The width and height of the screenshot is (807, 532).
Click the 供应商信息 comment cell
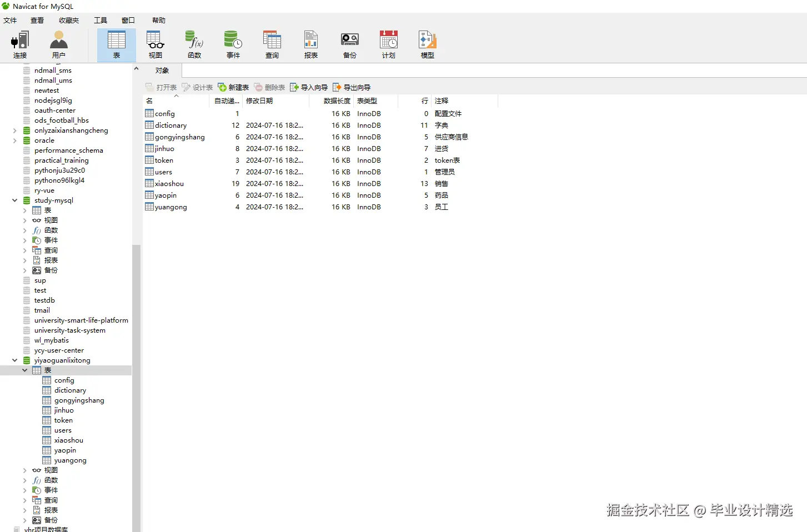coord(451,137)
